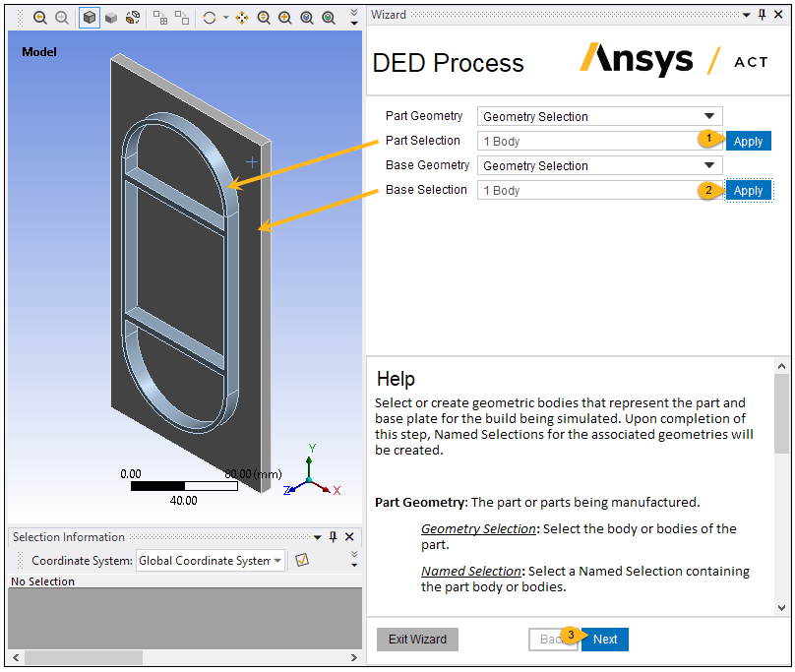The height and width of the screenshot is (672, 795).
Task: Open the rotate mode dropdown arrow
Action: coord(225,18)
